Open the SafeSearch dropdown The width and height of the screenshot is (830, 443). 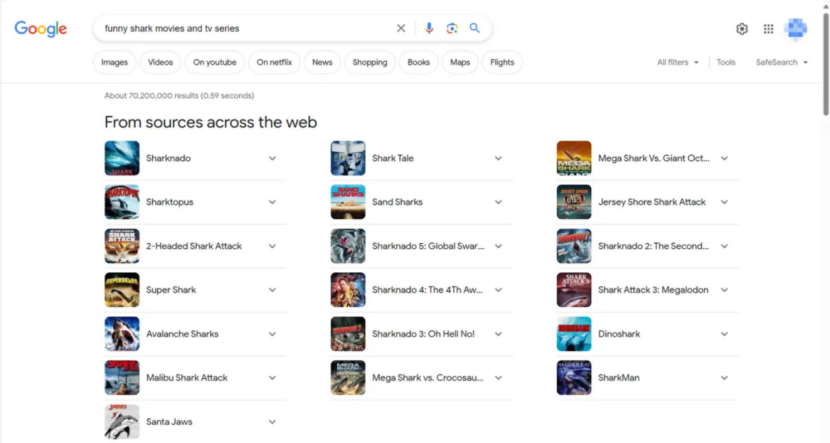tap(782, 62)
